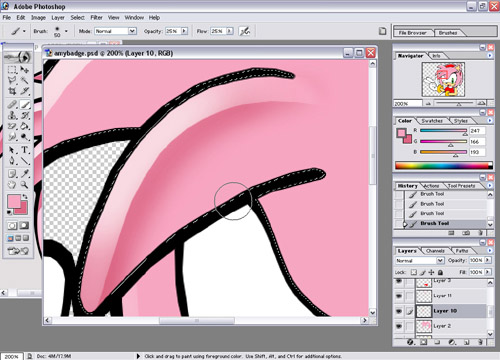
Task: Select the Eraser tool
Action: pos(12,126)
